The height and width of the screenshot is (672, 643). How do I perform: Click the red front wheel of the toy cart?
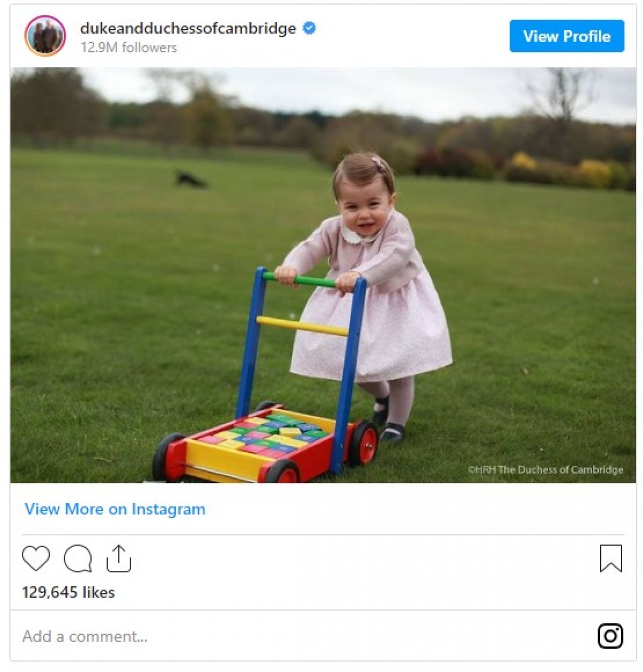point(281,471)
